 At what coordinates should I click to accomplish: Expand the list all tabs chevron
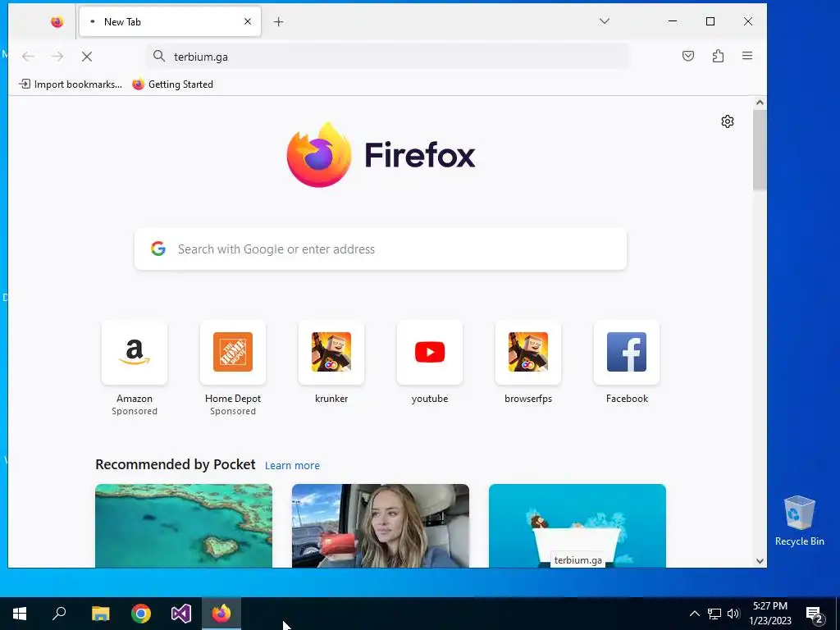pyautogui.click(x=605, y=21)
